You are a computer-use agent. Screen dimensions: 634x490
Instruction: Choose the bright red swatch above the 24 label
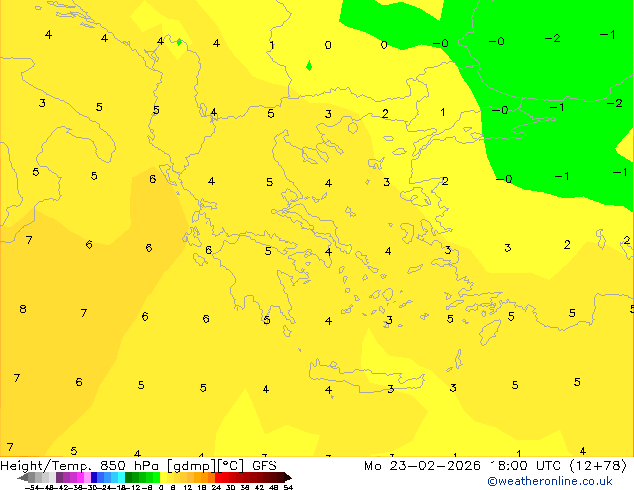[x=218, y=477]
